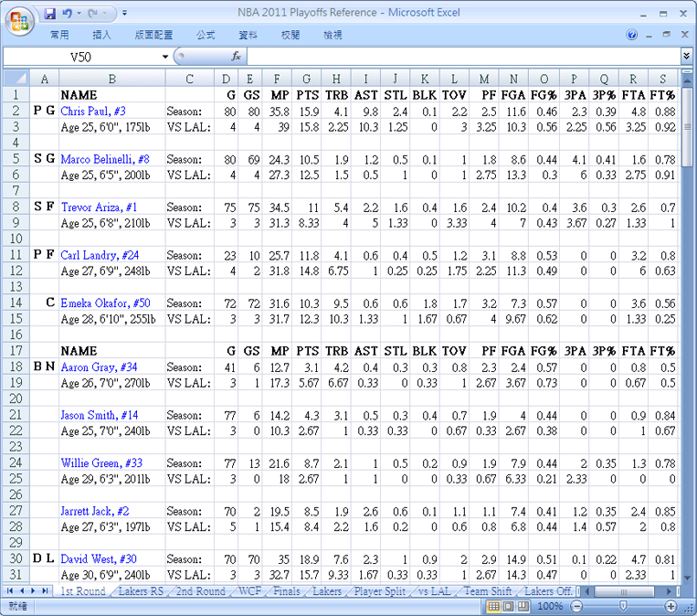Open the 檢視 ribbon tab
This screenshot has width=697, height=616.
pos(333,35)
